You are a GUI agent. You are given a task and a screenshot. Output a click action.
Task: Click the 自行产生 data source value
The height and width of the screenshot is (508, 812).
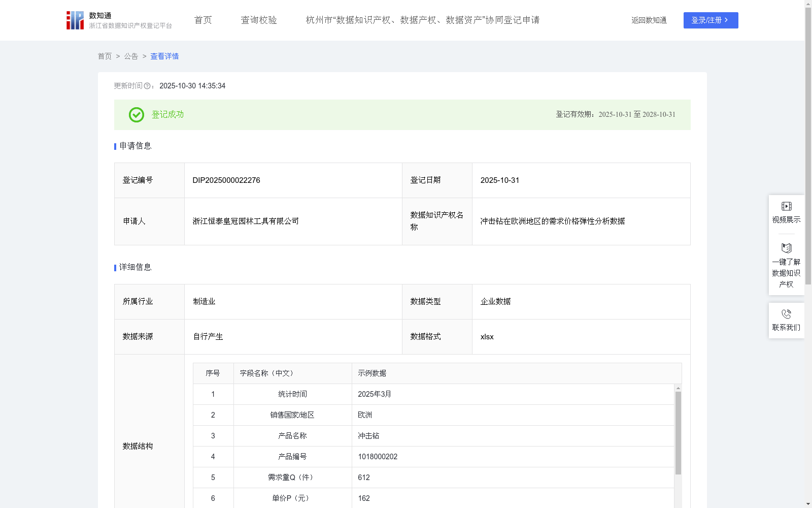(208, 337)
